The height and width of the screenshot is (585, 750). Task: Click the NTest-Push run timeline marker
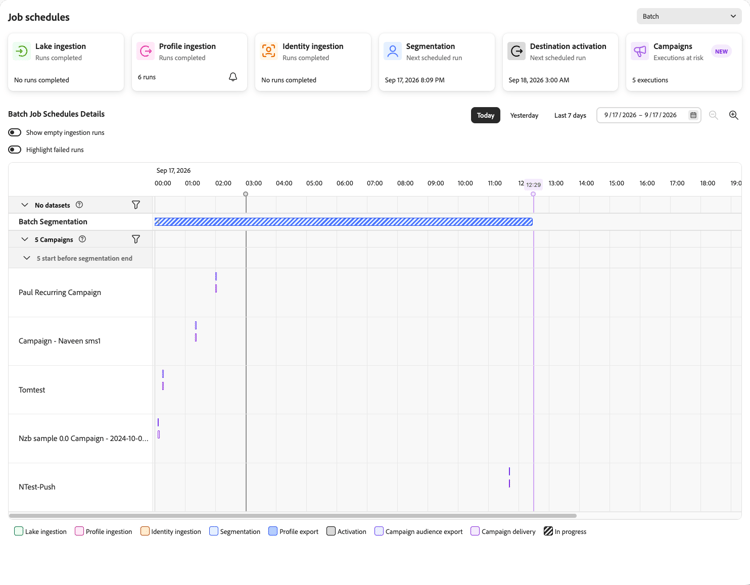(509, 477)
